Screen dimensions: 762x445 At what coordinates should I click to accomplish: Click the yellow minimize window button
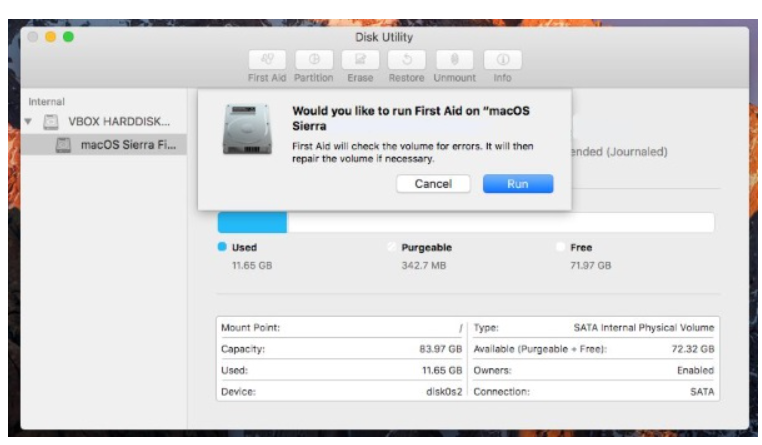pyautogui.click(x=51, y=37)
